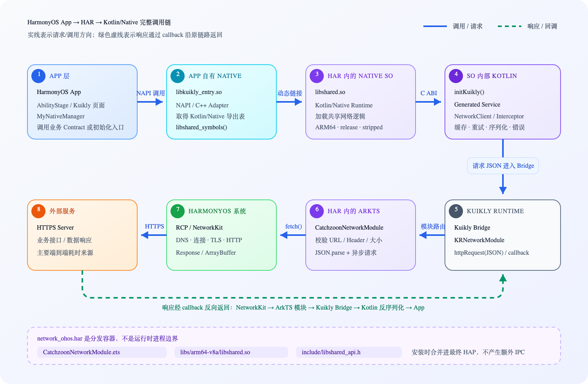Click Generated Service line
This screenshot has width=588, height=384.
[477, 105]
